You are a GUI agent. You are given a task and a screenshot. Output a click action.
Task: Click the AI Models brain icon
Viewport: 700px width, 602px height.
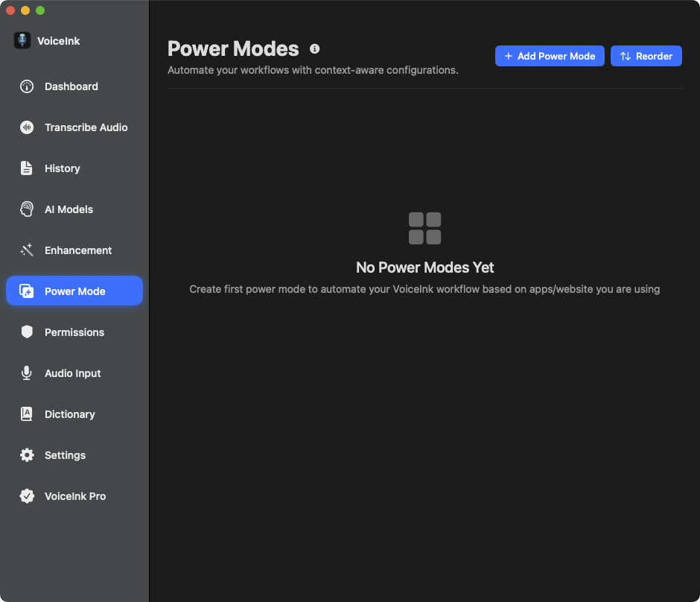tap(27, 209)
